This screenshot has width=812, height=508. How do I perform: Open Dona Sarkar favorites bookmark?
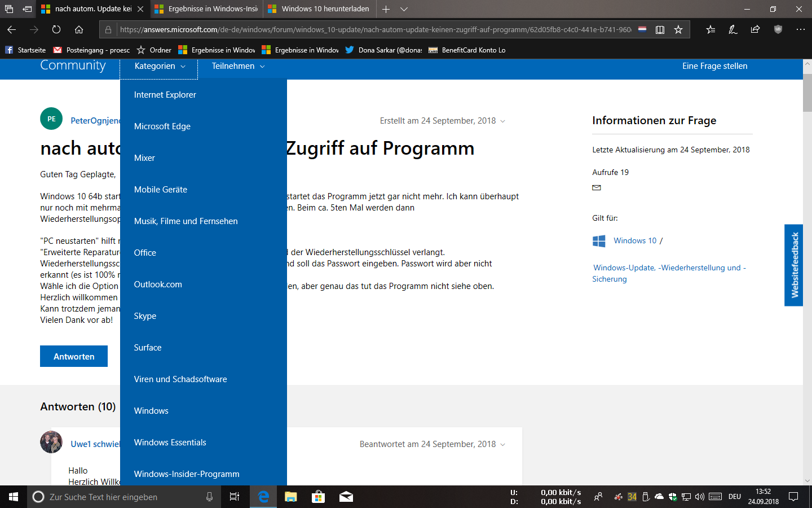(x=383, y=50)
